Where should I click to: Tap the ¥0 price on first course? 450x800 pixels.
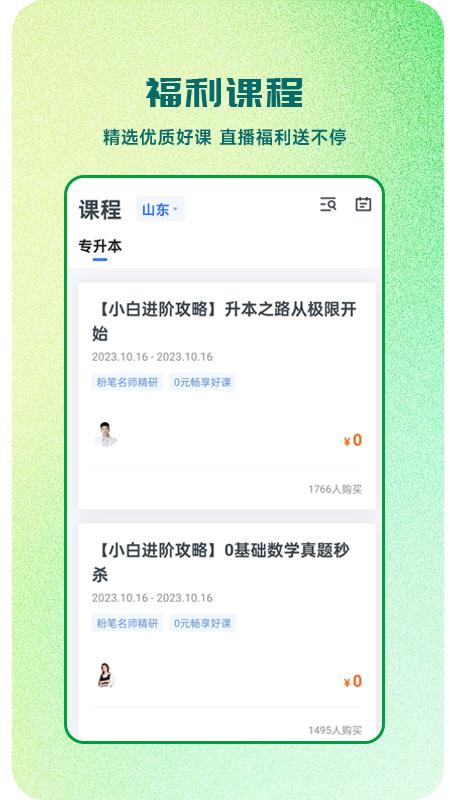(x=353, y=440)
